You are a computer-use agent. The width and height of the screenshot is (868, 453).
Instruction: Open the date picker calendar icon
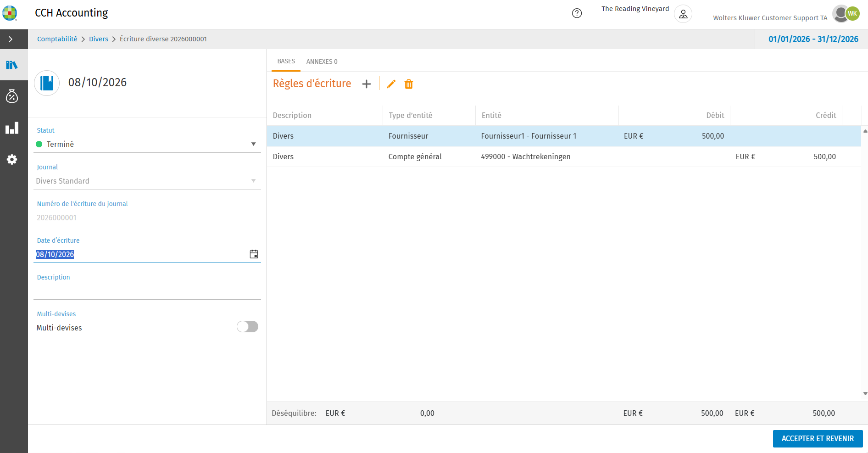[x=254, y=254]
